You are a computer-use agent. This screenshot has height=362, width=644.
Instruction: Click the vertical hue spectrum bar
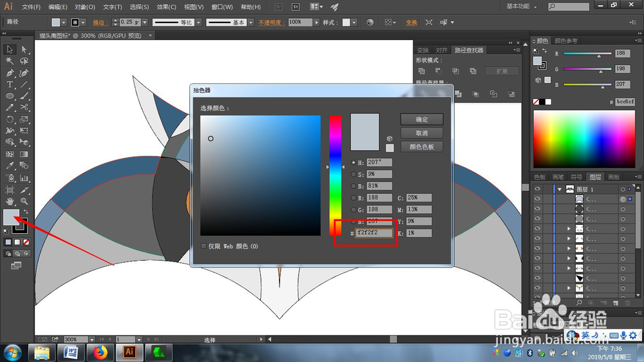pos(335,175)
